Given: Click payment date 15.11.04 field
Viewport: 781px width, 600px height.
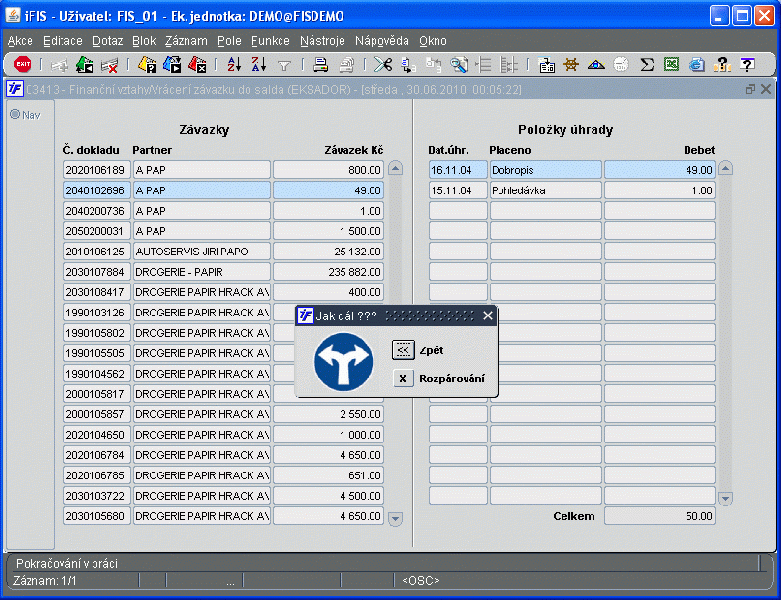Looking at the screenshot, I should (x=458, y=190).
